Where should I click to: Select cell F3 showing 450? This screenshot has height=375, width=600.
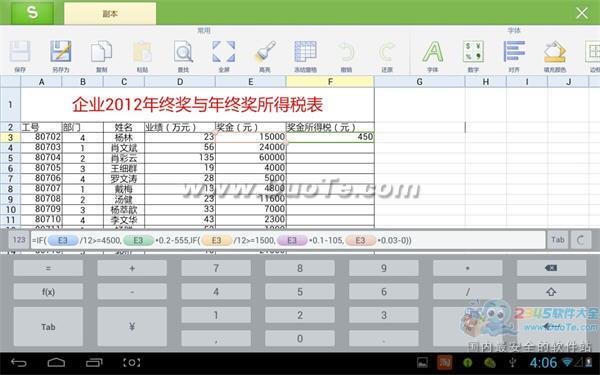pos(330,137)
